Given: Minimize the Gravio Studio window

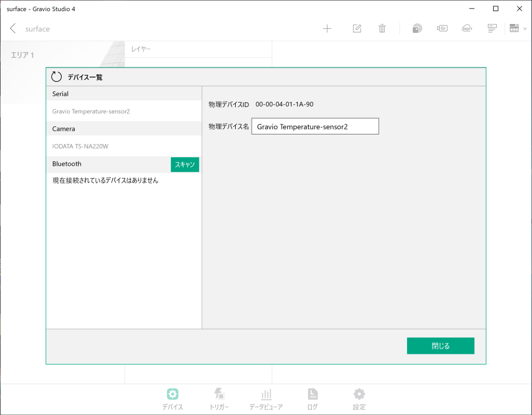Looking at the screenshot, I should [472, 9].
